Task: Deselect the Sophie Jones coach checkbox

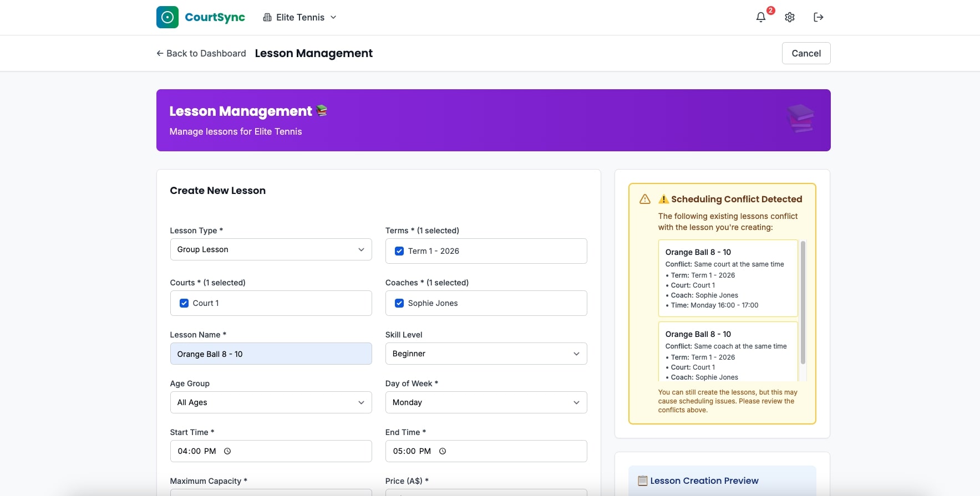Action: (x=399, y=303)
